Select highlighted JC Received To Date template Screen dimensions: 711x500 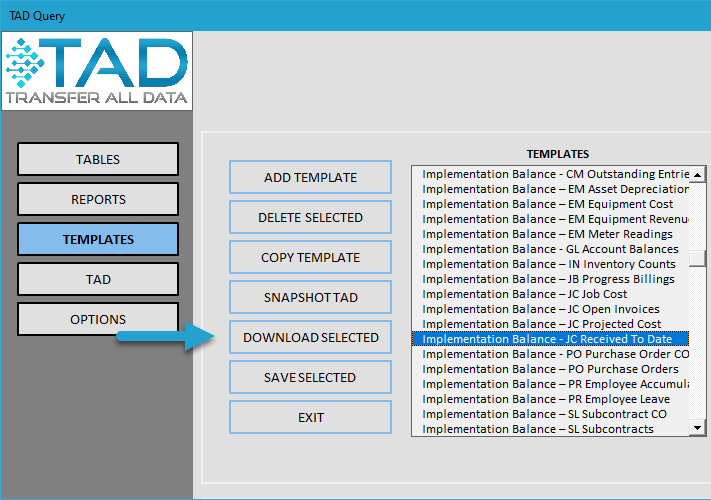pos(550,339)
